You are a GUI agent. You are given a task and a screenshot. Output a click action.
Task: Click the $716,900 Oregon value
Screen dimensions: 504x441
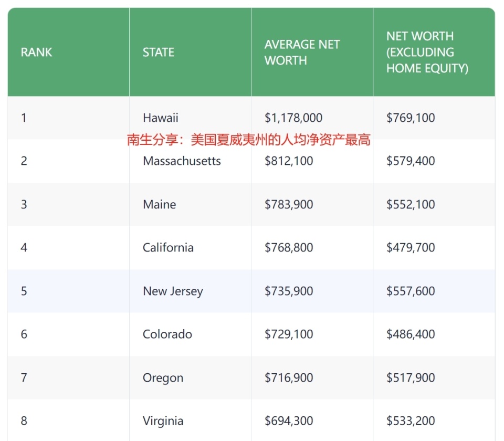click(289, 378)
